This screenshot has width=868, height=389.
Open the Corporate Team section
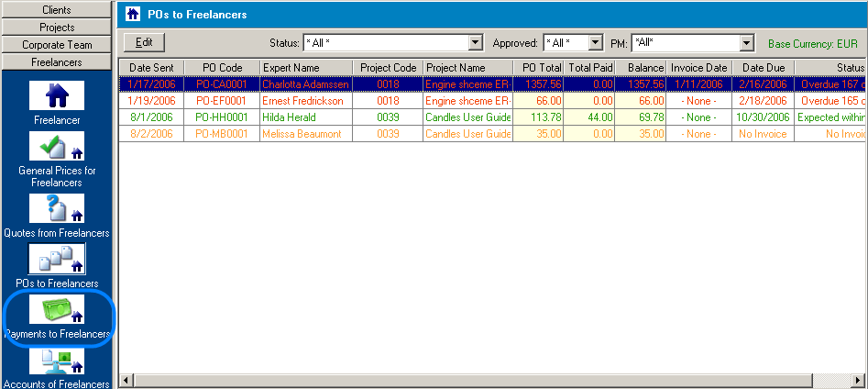click(x=57, y=45)
